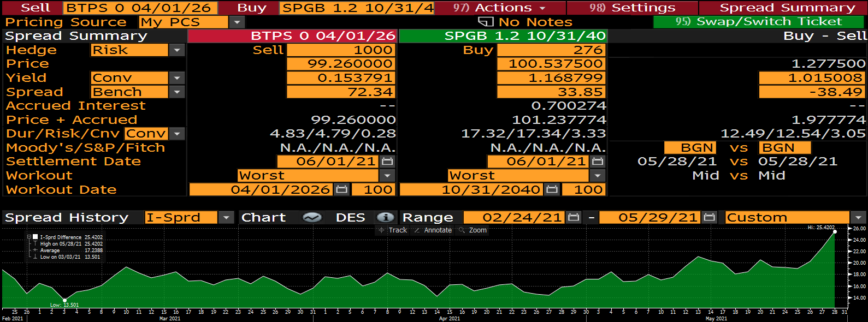Click the Average 17.2388 legend row

tap(68, 251)
